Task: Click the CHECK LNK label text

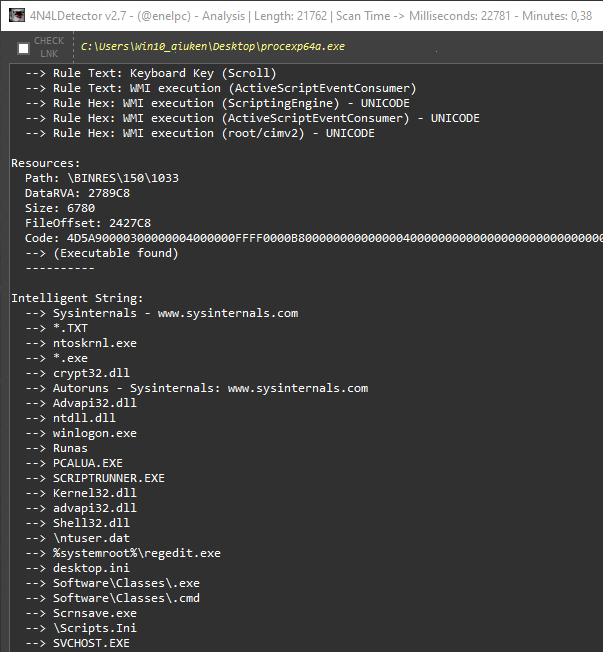Action: coord(49,47)
